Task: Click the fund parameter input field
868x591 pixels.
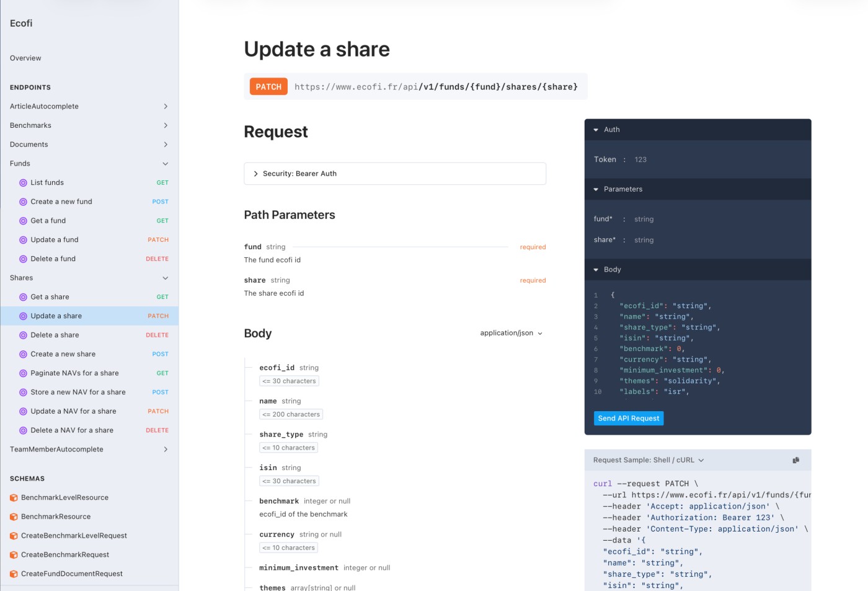Action: click(x=713, y=220)
